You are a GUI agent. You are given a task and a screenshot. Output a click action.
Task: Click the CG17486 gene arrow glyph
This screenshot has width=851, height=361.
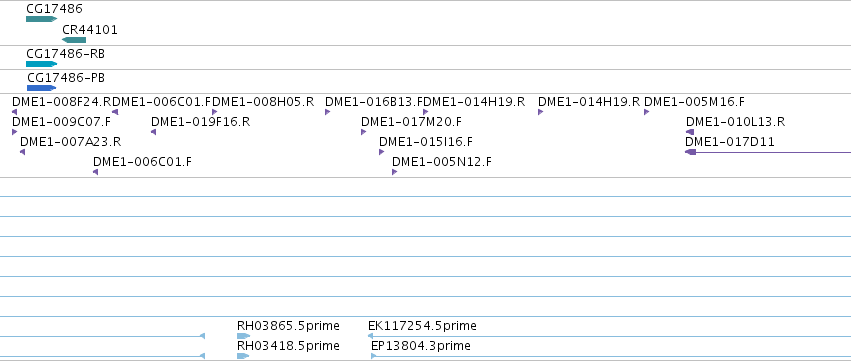(41, 19)
